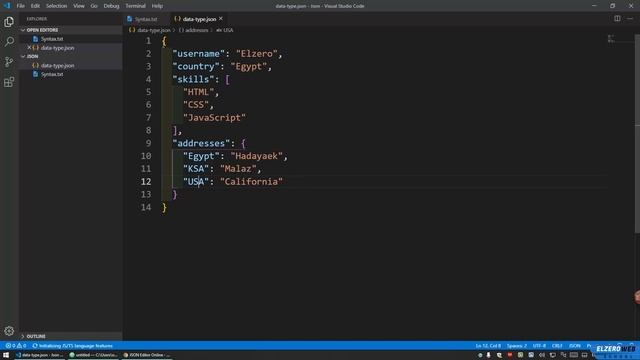Image resolution: width=640 pixels, height=360 pixels.
Task: Click the "Egypt" value on line 3
Action: coord(249,66)
